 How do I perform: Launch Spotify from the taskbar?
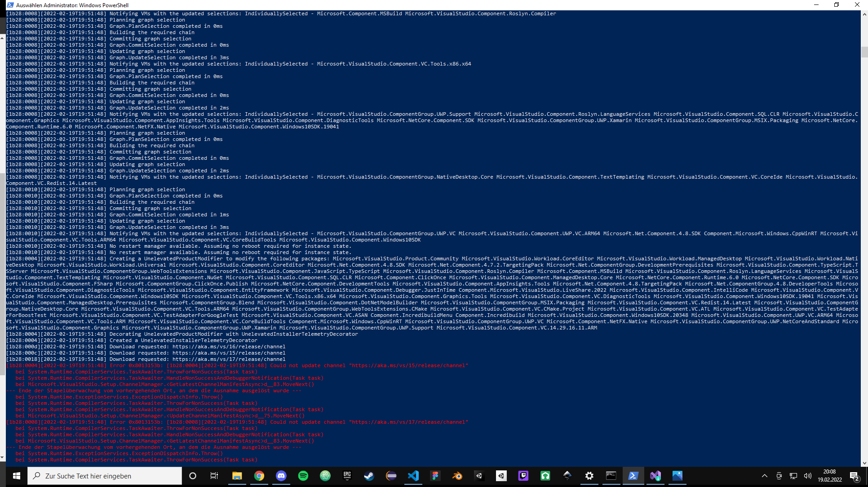click(x=303, y=476)
